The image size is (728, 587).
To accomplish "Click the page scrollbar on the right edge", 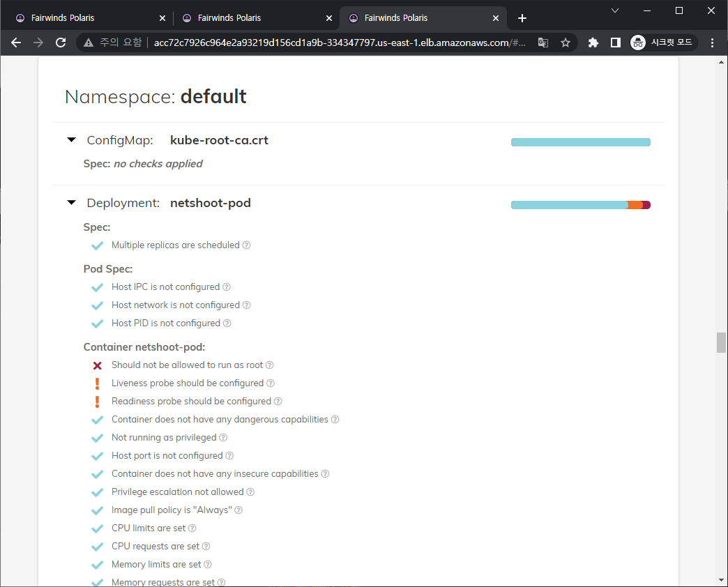I will 721,342.
